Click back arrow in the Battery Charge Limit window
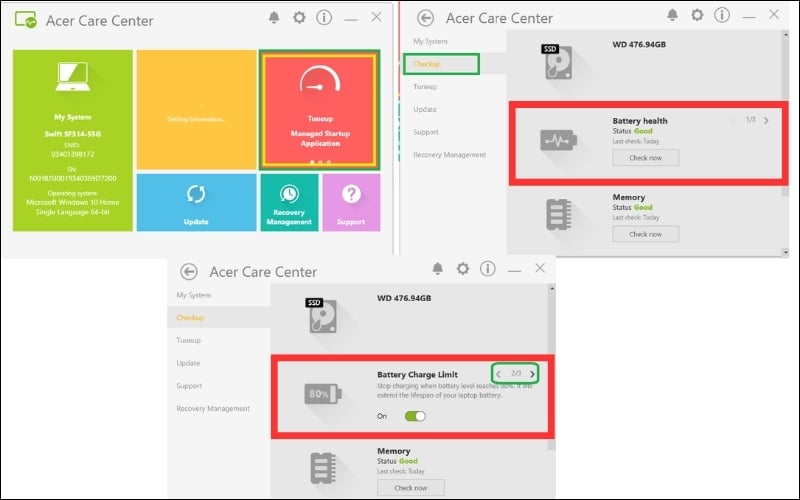The width and height of the screenshot is (800, 500). click(189, 271)
